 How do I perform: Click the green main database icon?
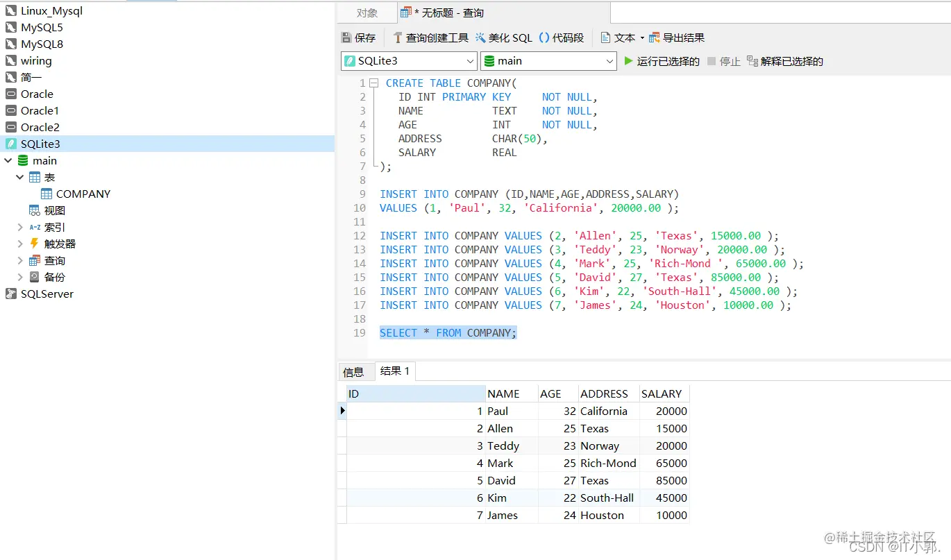pos(23,161)
